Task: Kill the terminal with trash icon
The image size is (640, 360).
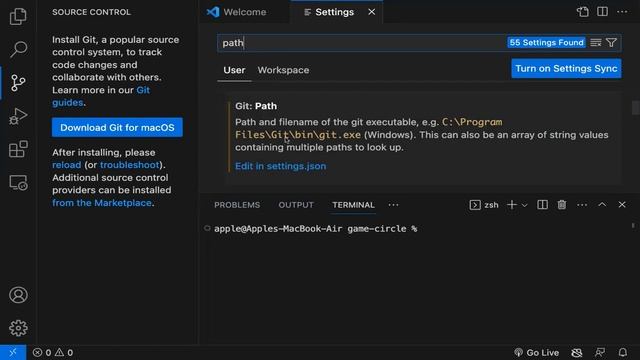Action: pos(562,205)
